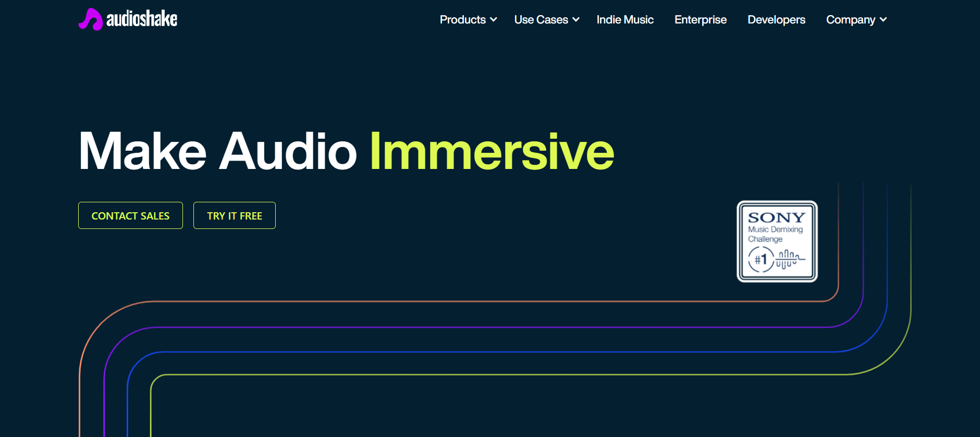Click the green word Immersive
980x437 pixels.
(x=492, y=151)
